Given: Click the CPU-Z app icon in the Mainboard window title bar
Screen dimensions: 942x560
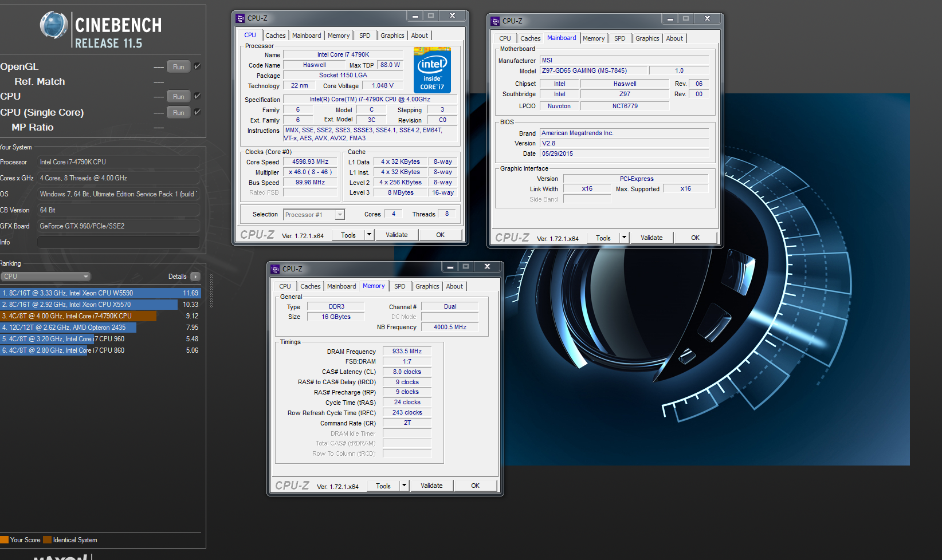Looking at the screenshot, I should 495,21.
